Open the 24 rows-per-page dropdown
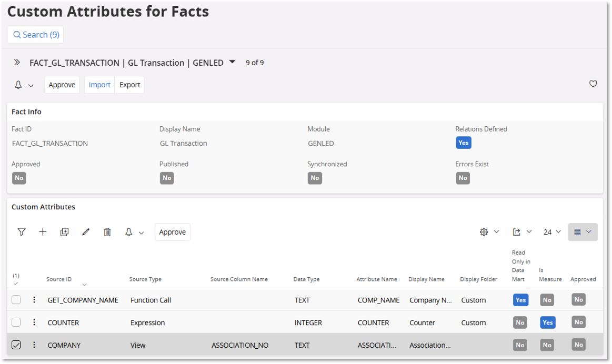This screenshot has width=612, height=364. (552, 232)
